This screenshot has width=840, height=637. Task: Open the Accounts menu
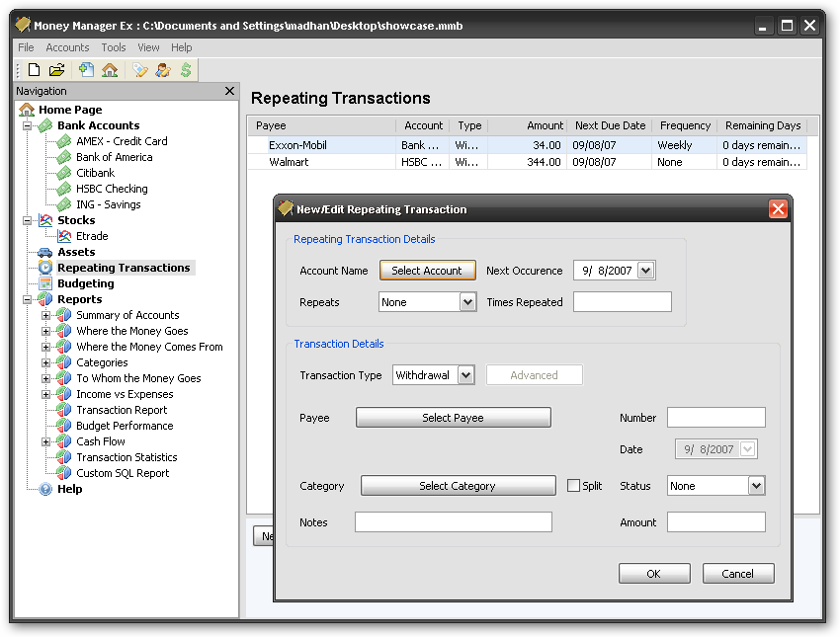(67, 47)
